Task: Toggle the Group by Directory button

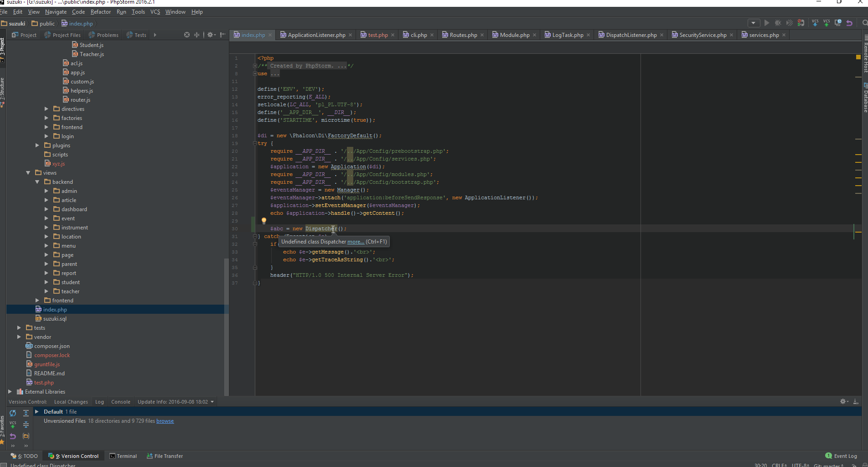Action: (26, 436)
